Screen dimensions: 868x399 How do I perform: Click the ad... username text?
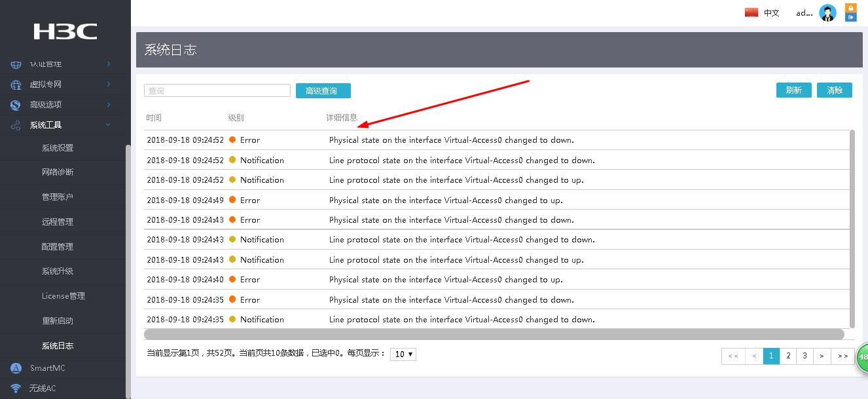(805, 13)
